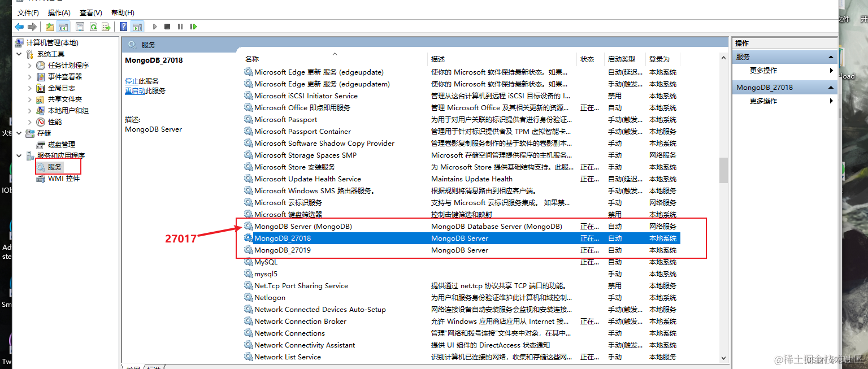Image resolution: width=868 pixels, height=369 pixels.
Task: Click the 性能 gauge icon in tree
Action: (x=41, y=122)
